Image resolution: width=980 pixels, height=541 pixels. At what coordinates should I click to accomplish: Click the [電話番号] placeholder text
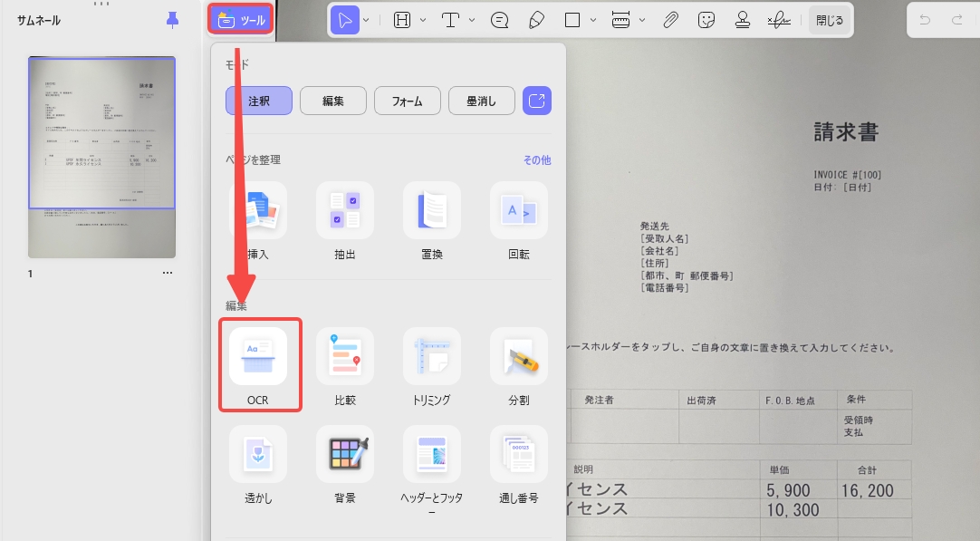coord(665,287)
